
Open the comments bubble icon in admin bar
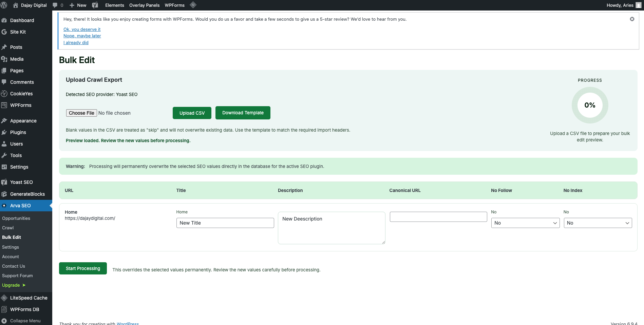pos(55,5)
